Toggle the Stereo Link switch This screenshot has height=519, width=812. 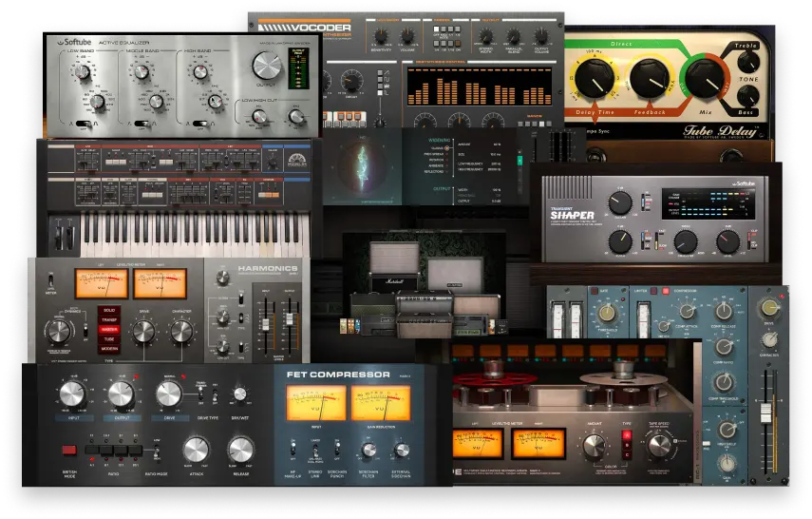click(x=315, y=450)
